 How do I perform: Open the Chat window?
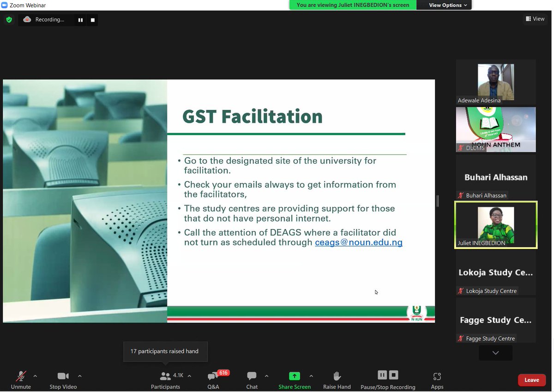tap(252, 380)
